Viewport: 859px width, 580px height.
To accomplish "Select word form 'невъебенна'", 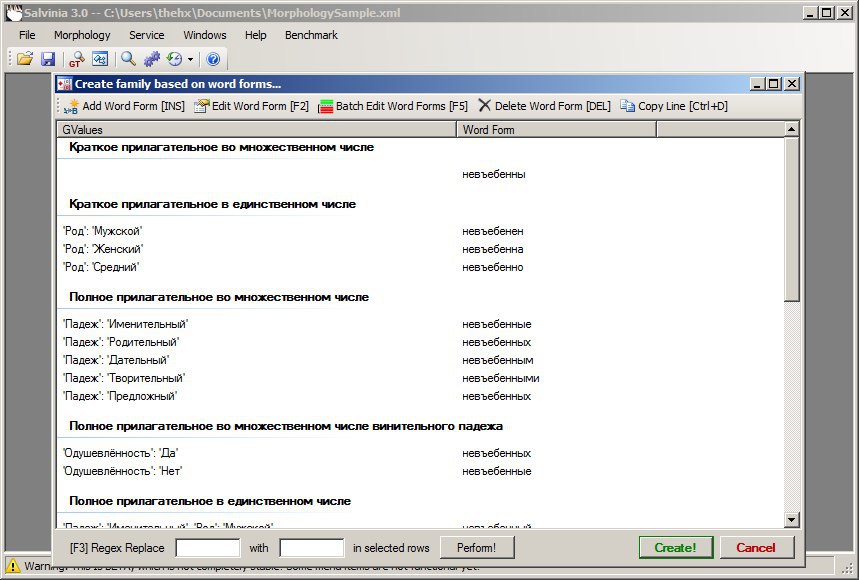I will [x=493, y=250].
